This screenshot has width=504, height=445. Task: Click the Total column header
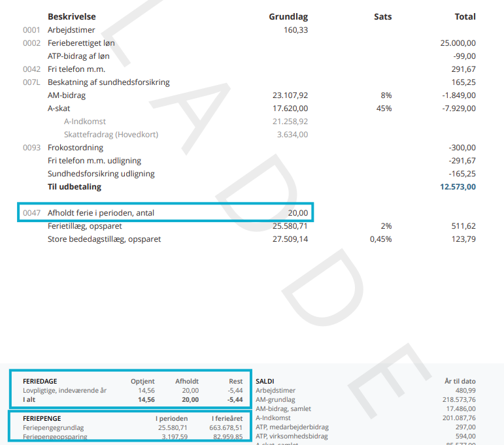coord(465,16)
